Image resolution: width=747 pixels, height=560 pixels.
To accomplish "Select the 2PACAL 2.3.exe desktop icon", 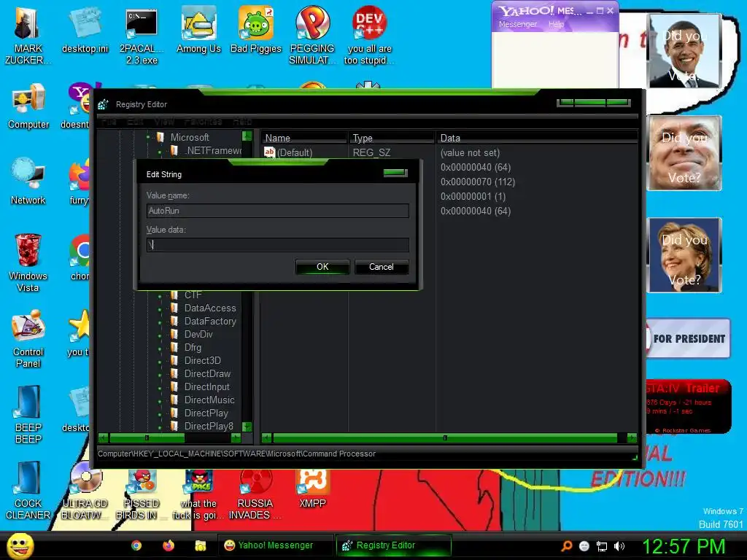I will pyautogui.click(x=142, y=36).
